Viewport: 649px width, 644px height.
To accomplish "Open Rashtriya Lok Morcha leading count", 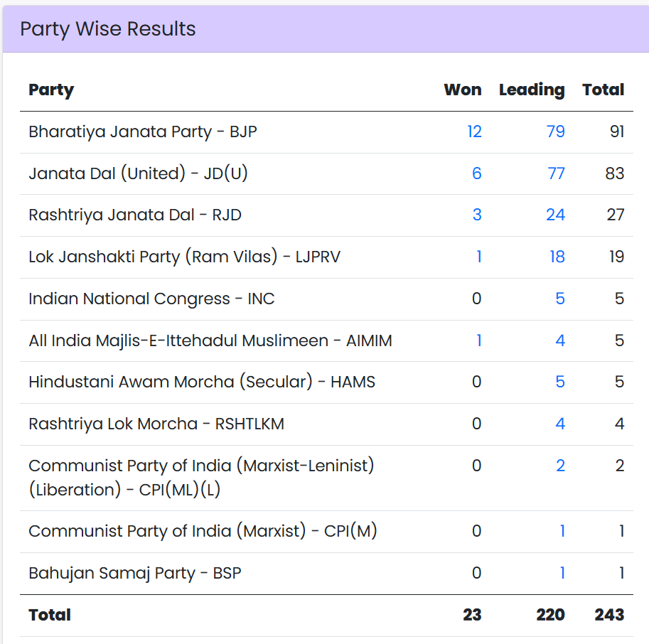I will tap(559, 424).
